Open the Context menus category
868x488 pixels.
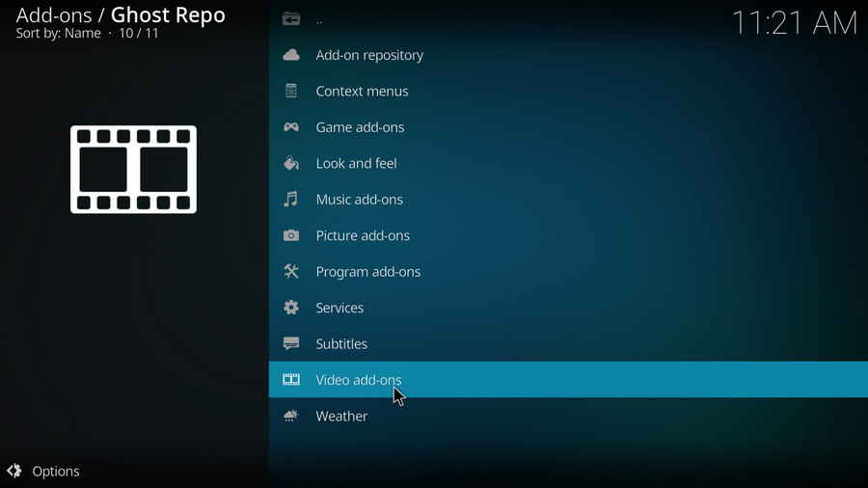(362, 92)
